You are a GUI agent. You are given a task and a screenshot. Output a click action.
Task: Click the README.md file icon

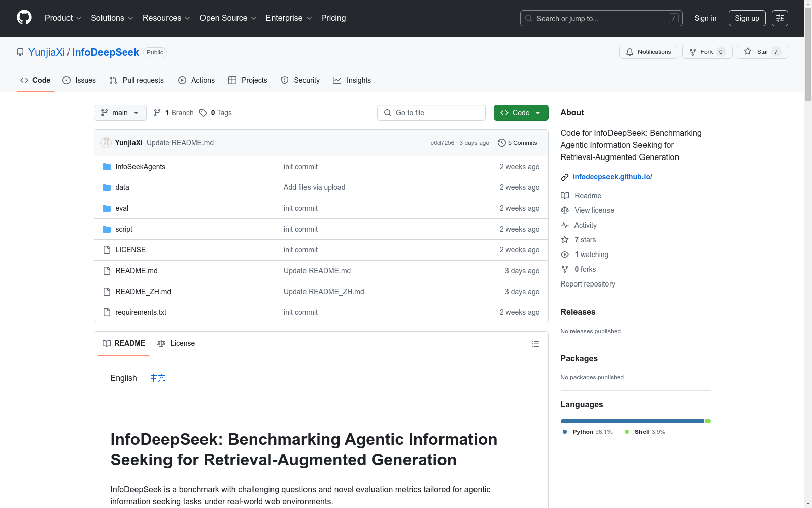pyautogui.click(x=107, y=271)
